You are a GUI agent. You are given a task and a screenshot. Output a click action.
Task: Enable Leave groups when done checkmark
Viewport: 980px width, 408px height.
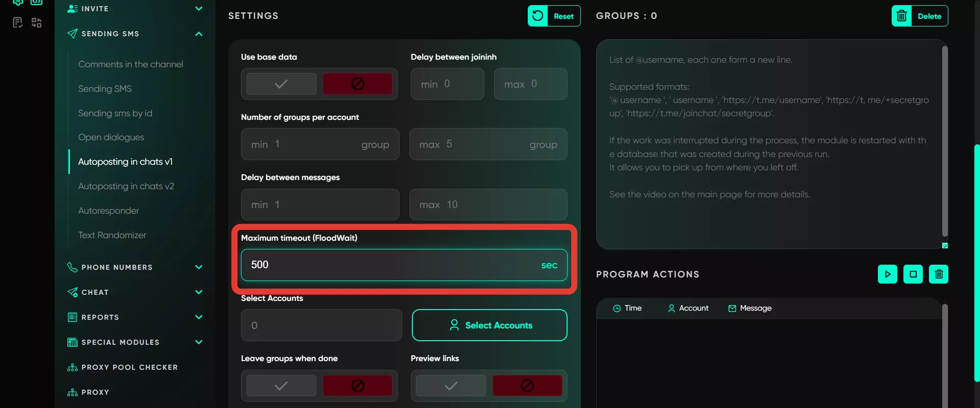tap(281, 386)
